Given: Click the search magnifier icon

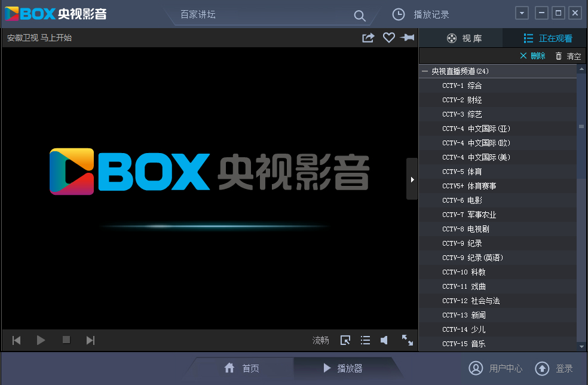Looking at the screenshot, I should pyautogui.click(x=359, y=16).
